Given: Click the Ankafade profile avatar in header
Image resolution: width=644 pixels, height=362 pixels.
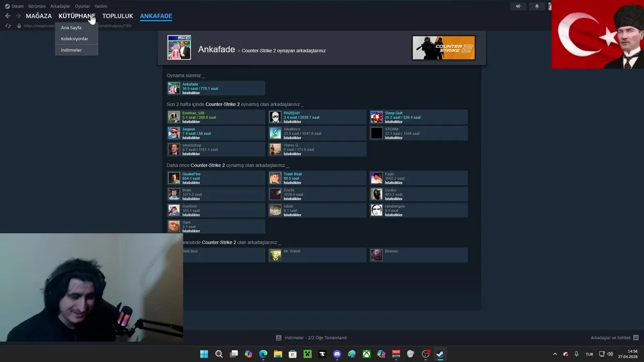Looking at the screenshot, I should [179, 48].
